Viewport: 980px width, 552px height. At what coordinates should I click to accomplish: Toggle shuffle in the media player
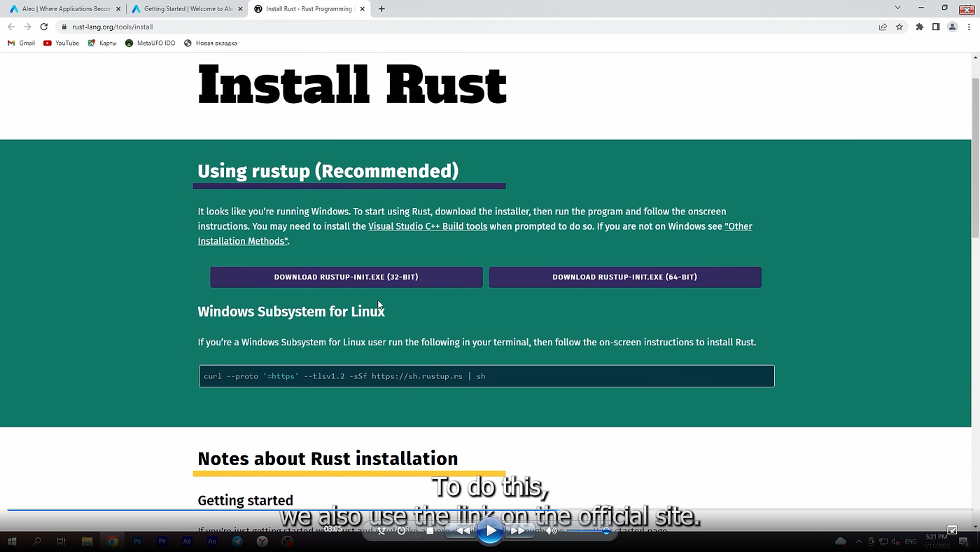tap(381, 531)
